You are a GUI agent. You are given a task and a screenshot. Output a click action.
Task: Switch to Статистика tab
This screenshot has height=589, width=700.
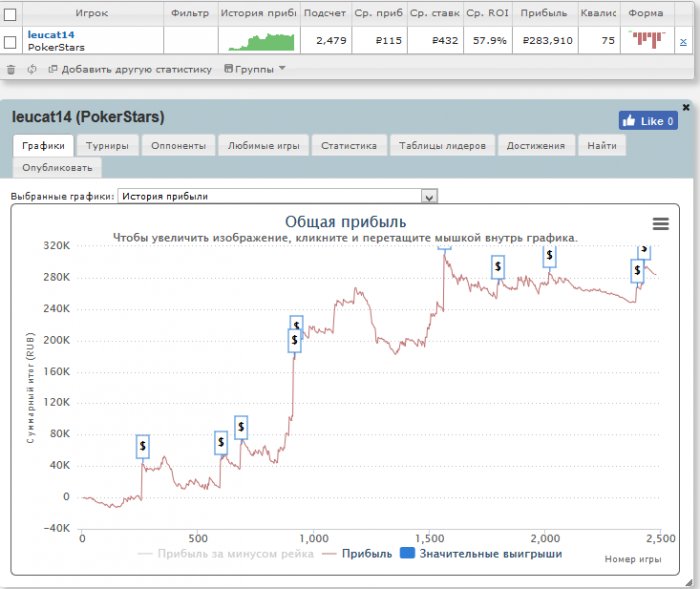[x=349, y=146]
